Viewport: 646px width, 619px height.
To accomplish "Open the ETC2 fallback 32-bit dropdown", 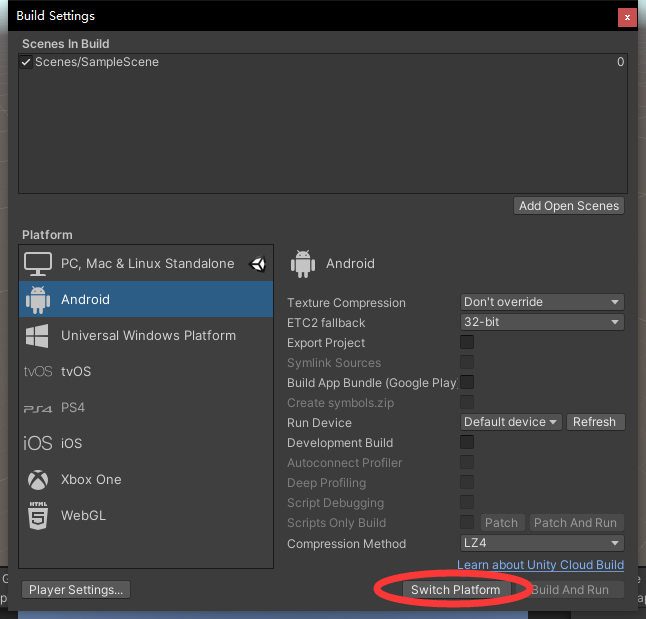I will pos(542,322).
